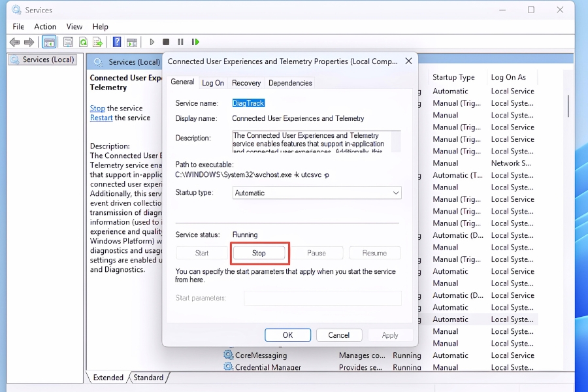Open the Action menu
Viewport: 588px width, 392px height.
(45, 27)
